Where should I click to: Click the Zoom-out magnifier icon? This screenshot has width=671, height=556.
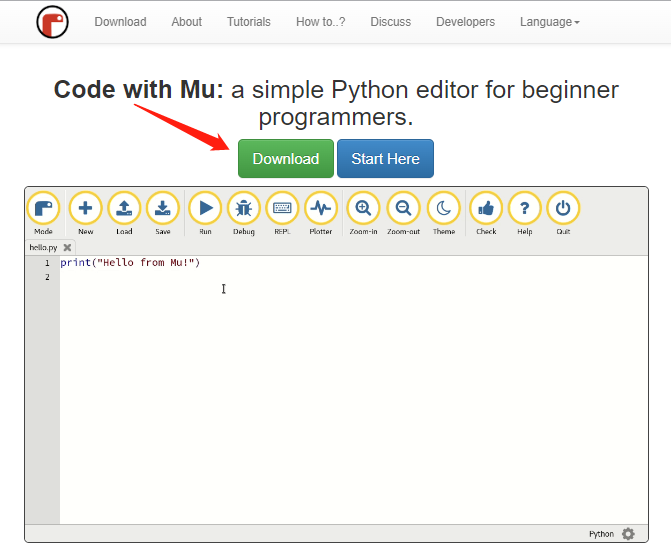(403, 209)
